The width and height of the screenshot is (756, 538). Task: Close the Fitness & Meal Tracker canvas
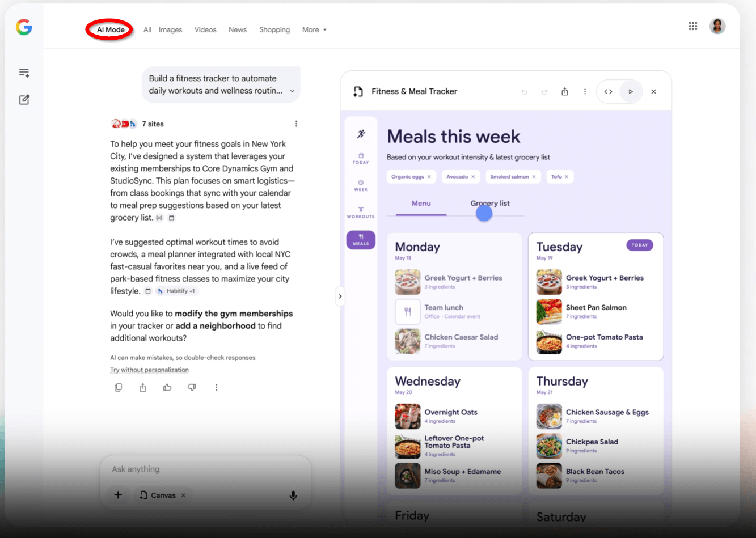pos(653,92)
